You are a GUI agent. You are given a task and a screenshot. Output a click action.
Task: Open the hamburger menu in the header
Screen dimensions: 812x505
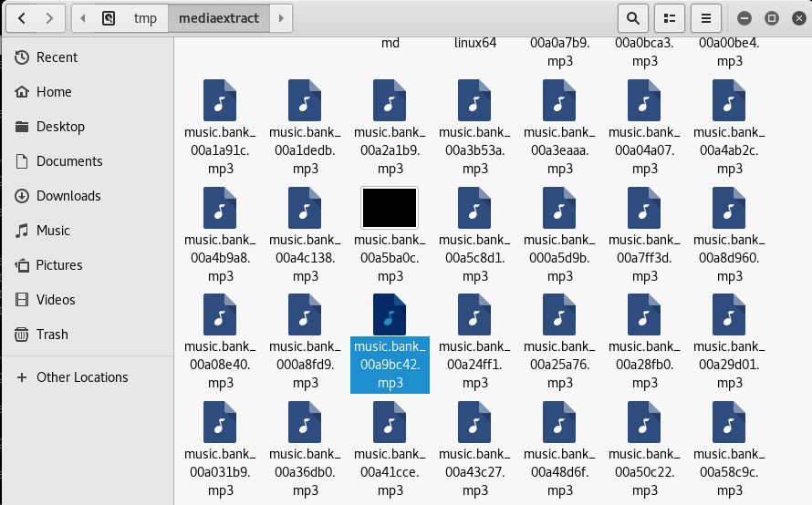coord(706,17)
